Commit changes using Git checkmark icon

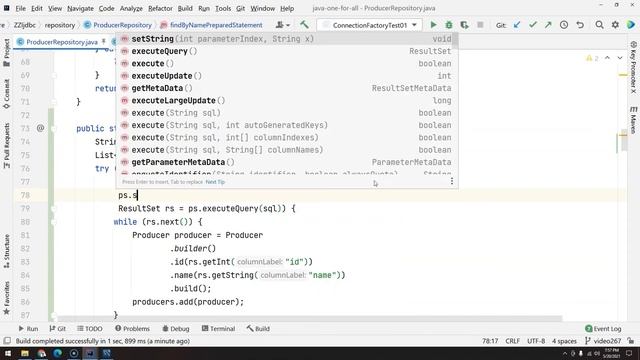[x=532, y=25]
